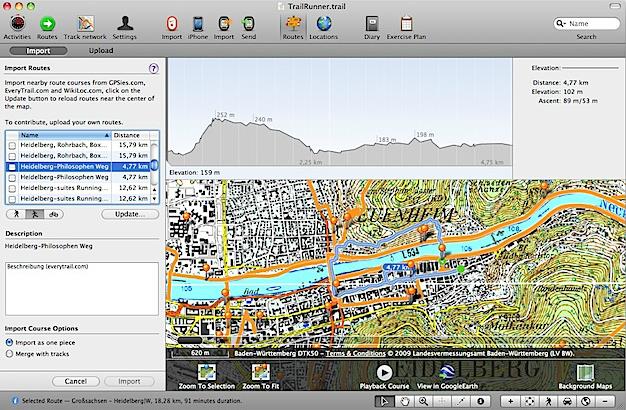The image size is (626, 410).
Task: Click View in GoogleEarth icon
Action: pos(447,372)
